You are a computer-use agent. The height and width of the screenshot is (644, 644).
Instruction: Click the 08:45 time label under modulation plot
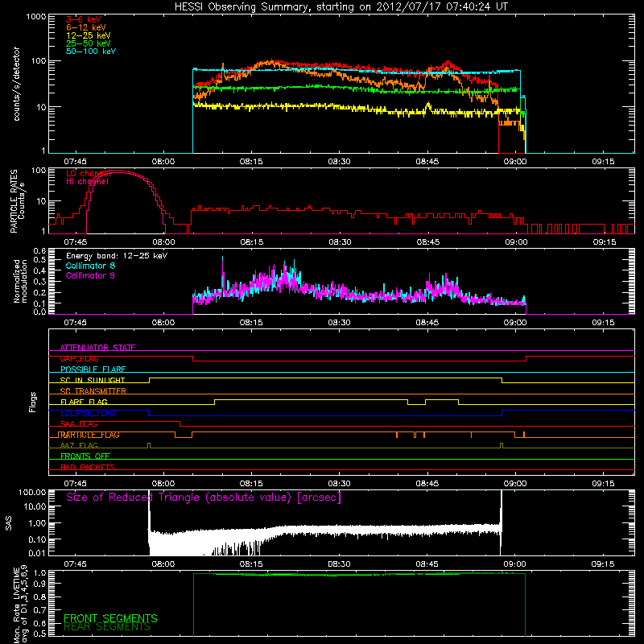[427, 323]
